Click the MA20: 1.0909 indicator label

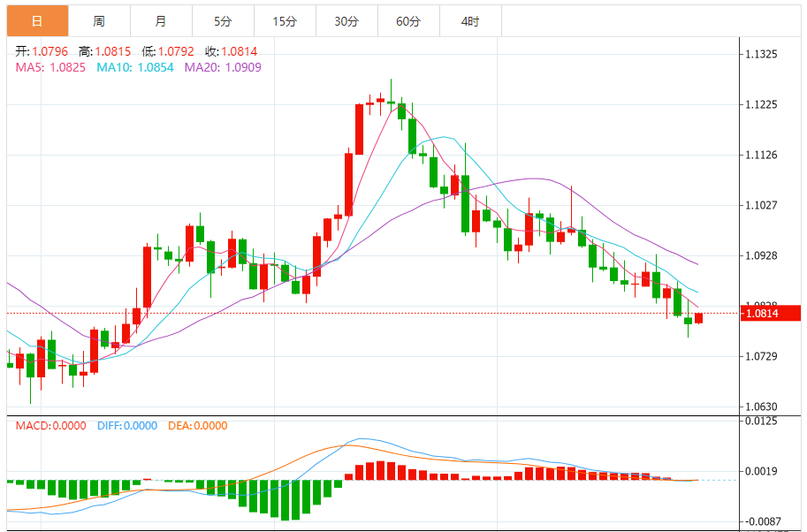[223, 67]
